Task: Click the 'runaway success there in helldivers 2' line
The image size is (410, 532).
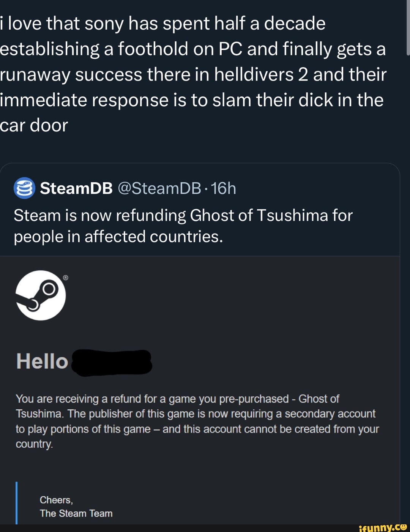Action: pyautogui.click(x=193, y=74)
